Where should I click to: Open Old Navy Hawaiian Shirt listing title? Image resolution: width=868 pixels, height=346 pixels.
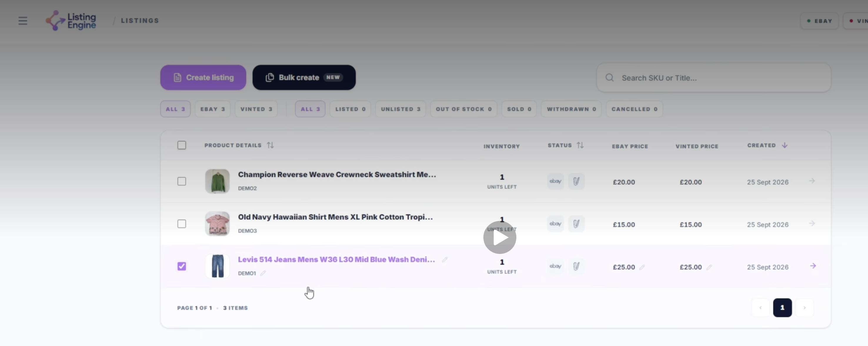[335, 217]
